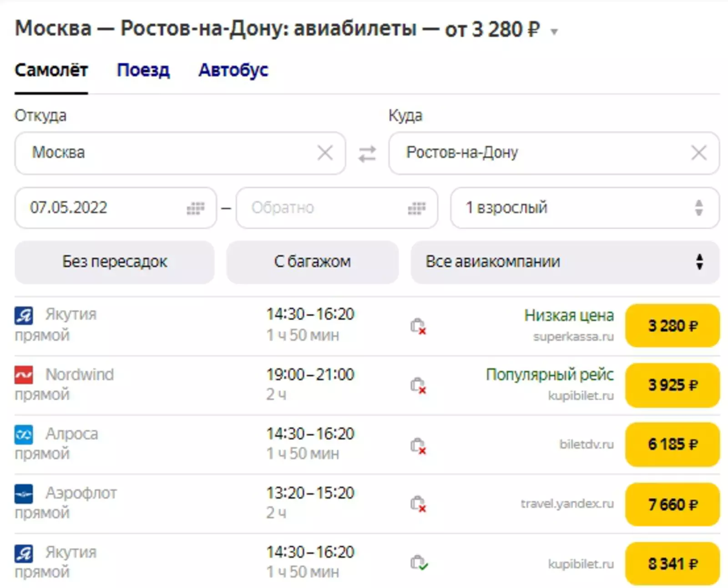Clear the Москва departure field
Screen dimensions: 728x588
325,153
